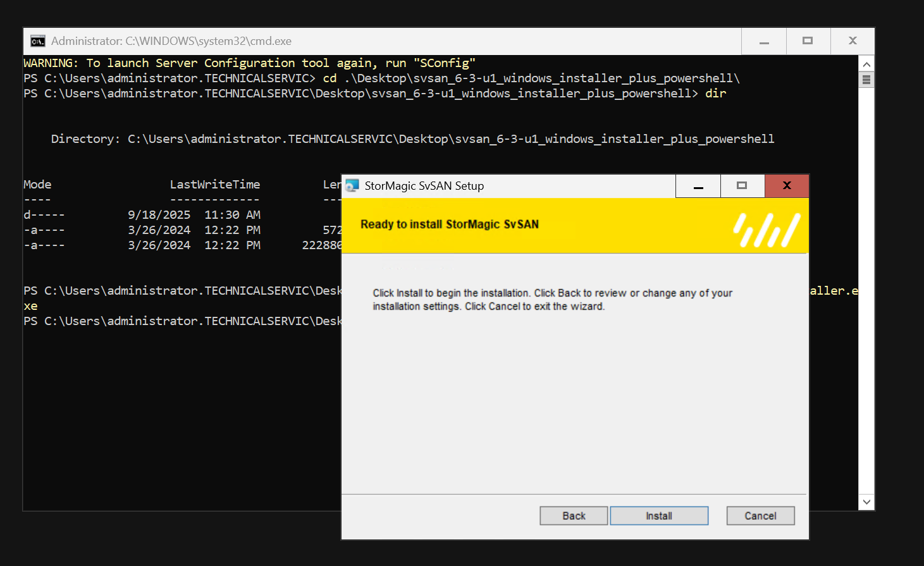Click the '9/18/2025 11:30 AM' timestamp
The height and width of the screenshot is (566, 924).
tap(194, 215)
